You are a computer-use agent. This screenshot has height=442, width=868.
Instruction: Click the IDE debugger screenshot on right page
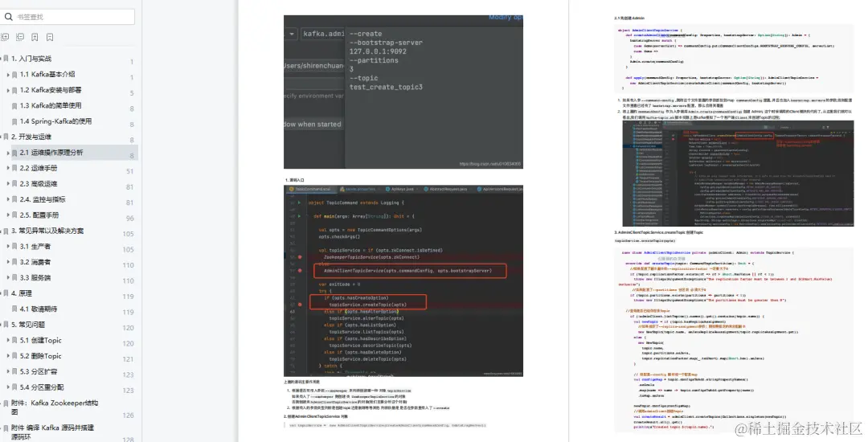click(x=738, y=174)
